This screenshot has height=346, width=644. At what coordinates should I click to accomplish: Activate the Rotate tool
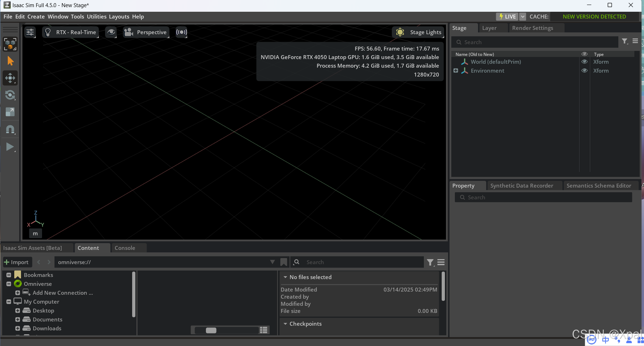point(10,95)
